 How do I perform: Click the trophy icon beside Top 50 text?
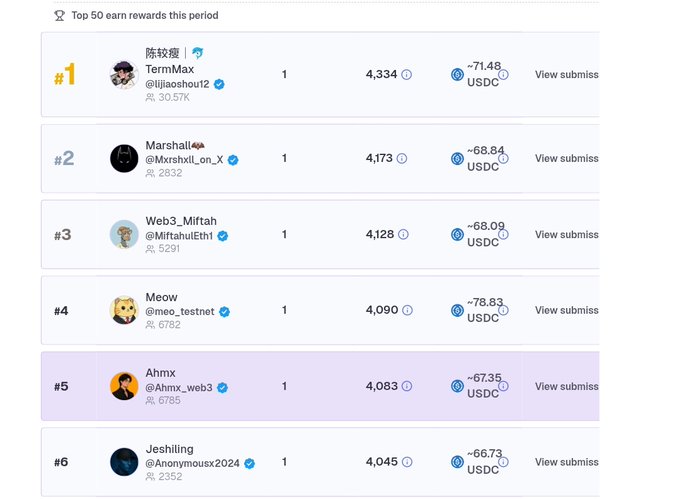(x=59, y=16)
